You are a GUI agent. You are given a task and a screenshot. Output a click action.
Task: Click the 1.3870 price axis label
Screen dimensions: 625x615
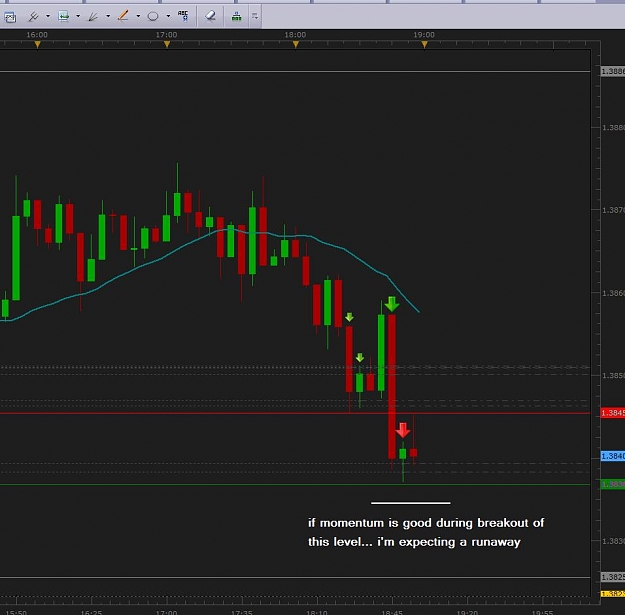pyautogui.click(x=613, y=210)
